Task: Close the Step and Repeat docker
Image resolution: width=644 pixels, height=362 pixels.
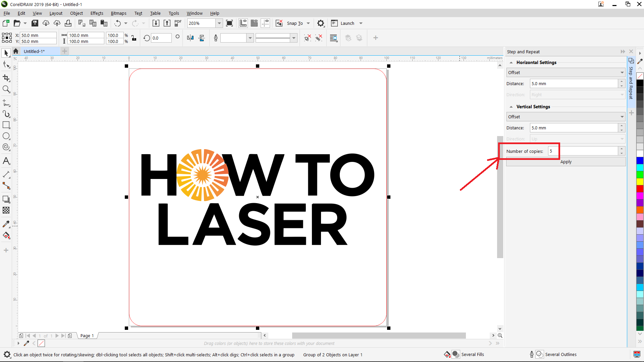Action: coord(631,52)
